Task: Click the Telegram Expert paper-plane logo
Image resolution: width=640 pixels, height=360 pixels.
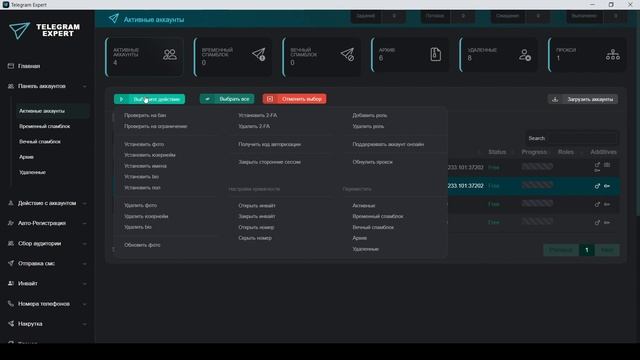Action: pos(19,30)
